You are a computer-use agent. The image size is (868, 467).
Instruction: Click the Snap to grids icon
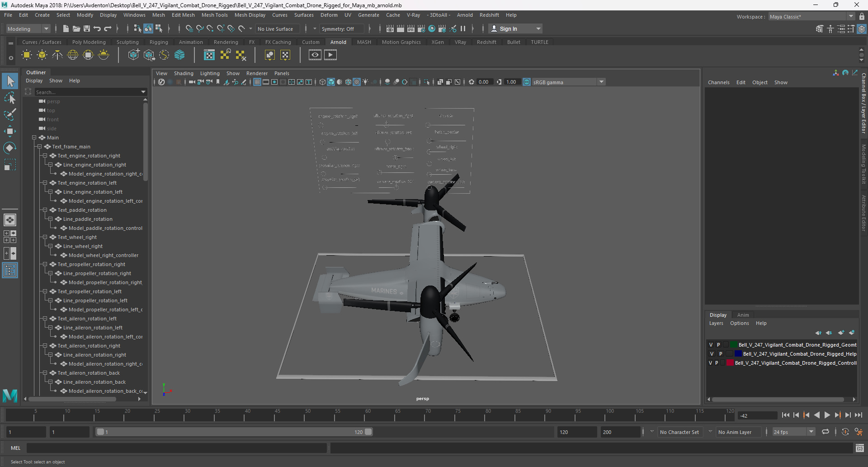click(x=189, y=29)
